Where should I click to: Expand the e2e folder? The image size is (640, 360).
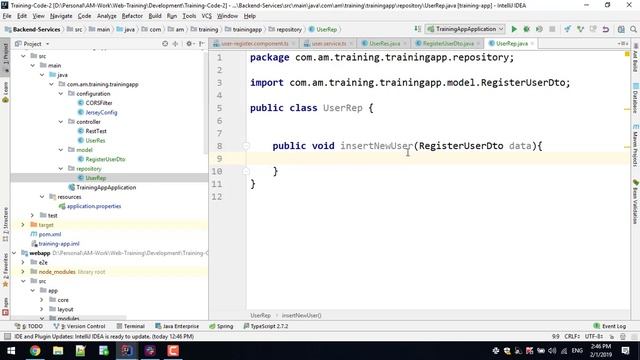click(x=23, y=262)
